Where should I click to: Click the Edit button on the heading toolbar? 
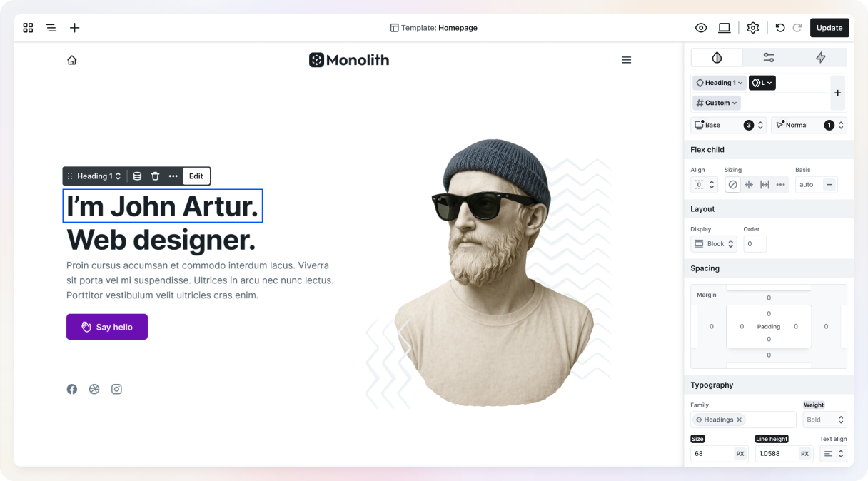[x=196, y=176]
